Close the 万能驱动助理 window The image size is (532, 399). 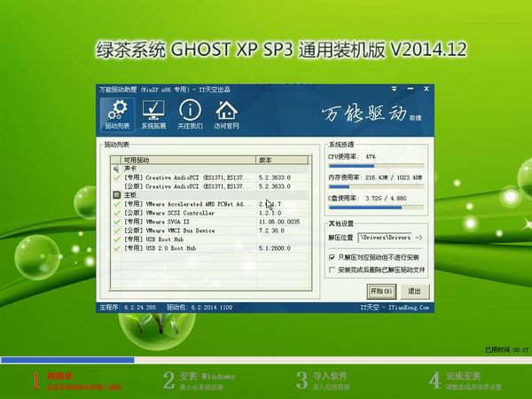[426, 89]
